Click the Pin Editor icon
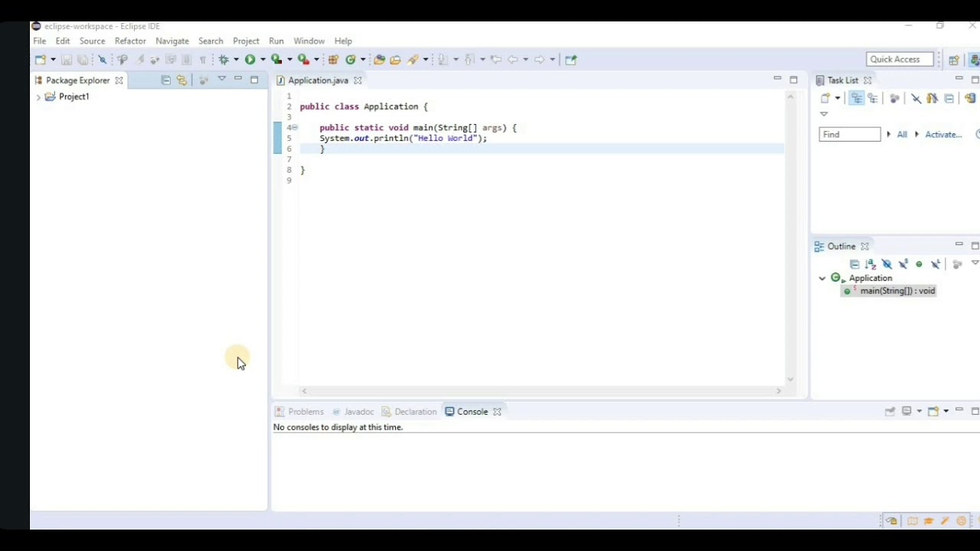This screenshot has height=551, width=980. [x=570, y=60]
